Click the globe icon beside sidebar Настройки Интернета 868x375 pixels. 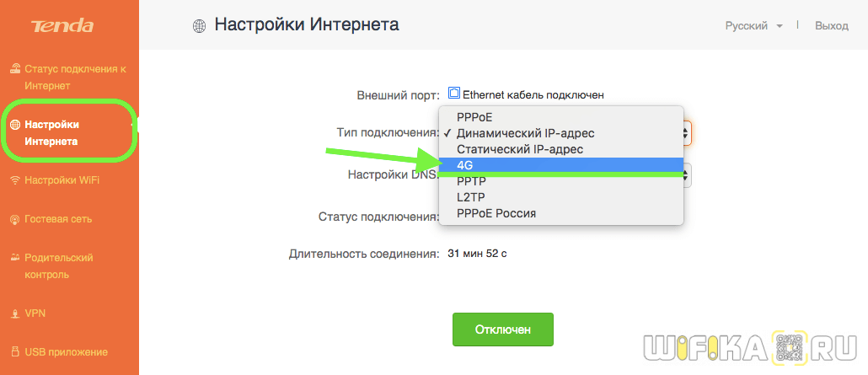14,125
